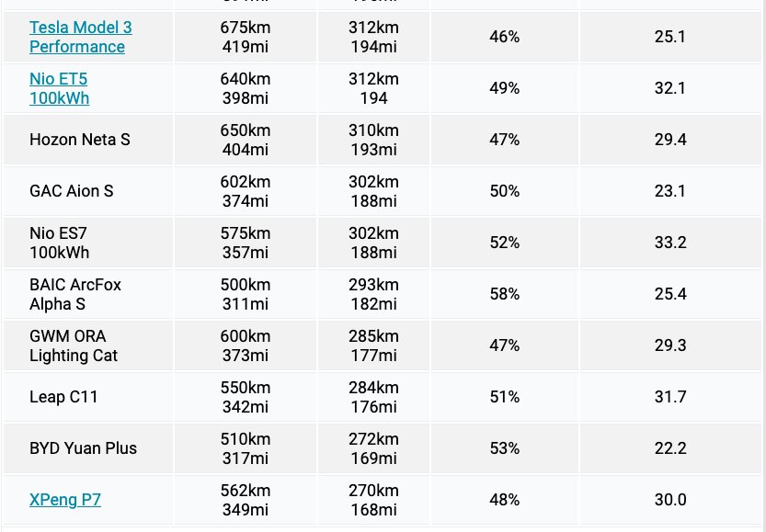Image resolution: width=766 pixels, height=532 pixels.
Task: Click the 58% cell in BAIC row
Action: pyautogui.click(x=504, y=294)
